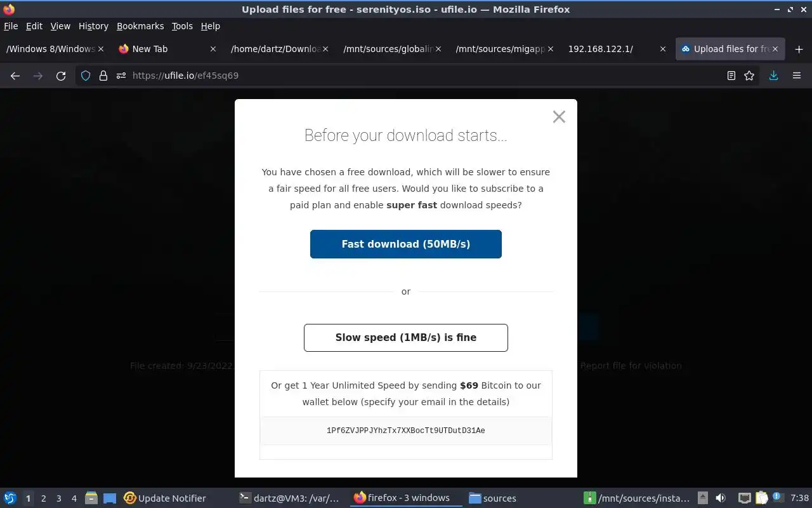Click the padlock site security icon

103,76
